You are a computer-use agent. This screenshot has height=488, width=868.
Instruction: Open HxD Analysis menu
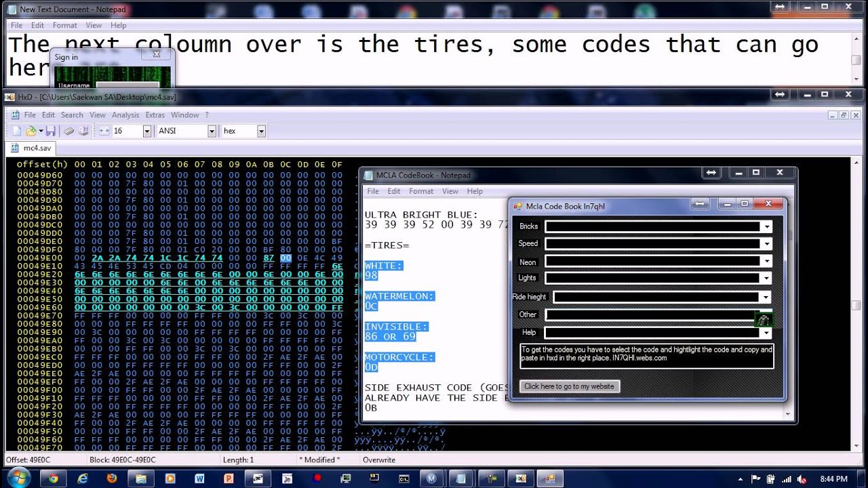point(125,115)
